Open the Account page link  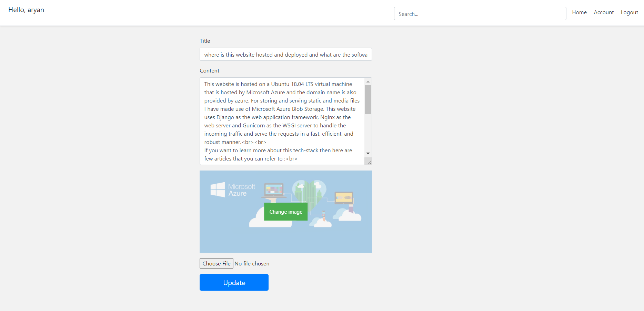[604, 12]
